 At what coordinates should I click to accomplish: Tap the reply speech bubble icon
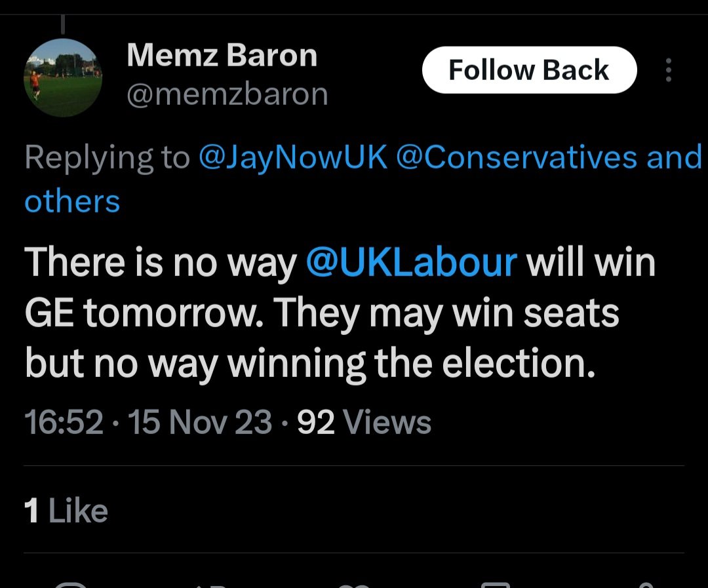(71, 583)
